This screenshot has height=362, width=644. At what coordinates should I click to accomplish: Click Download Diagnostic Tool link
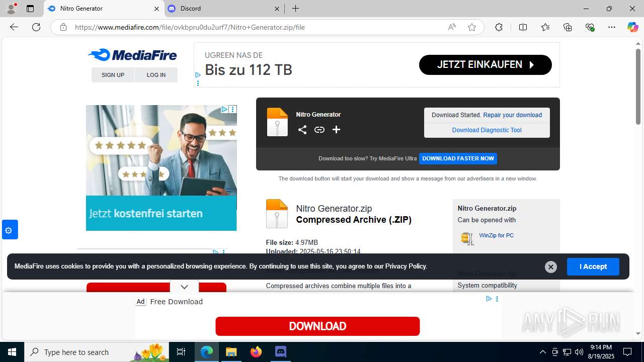(487, 130)
